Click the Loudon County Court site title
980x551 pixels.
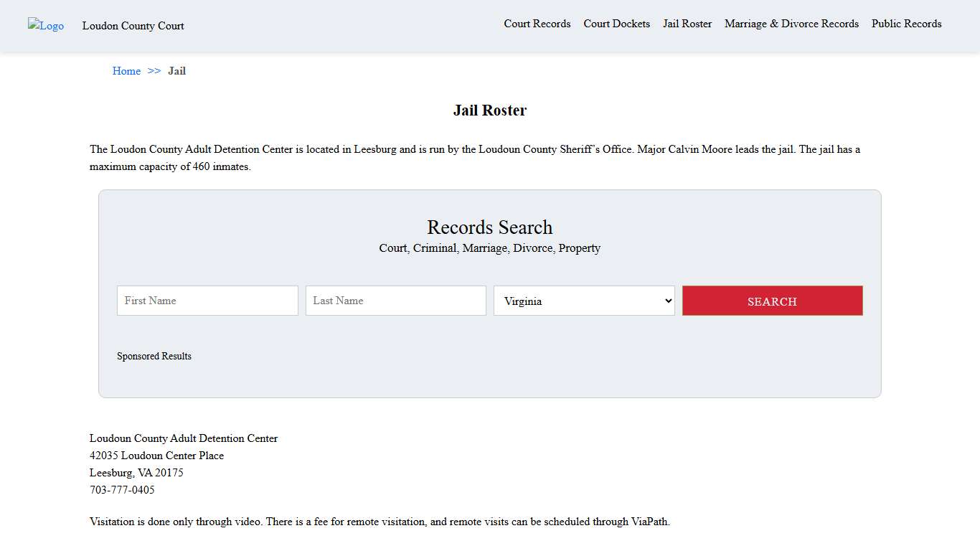pyautogui.click(x=133, y=26)
